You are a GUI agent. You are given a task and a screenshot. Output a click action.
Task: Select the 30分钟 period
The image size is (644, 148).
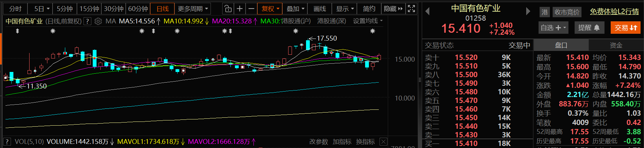114,9
